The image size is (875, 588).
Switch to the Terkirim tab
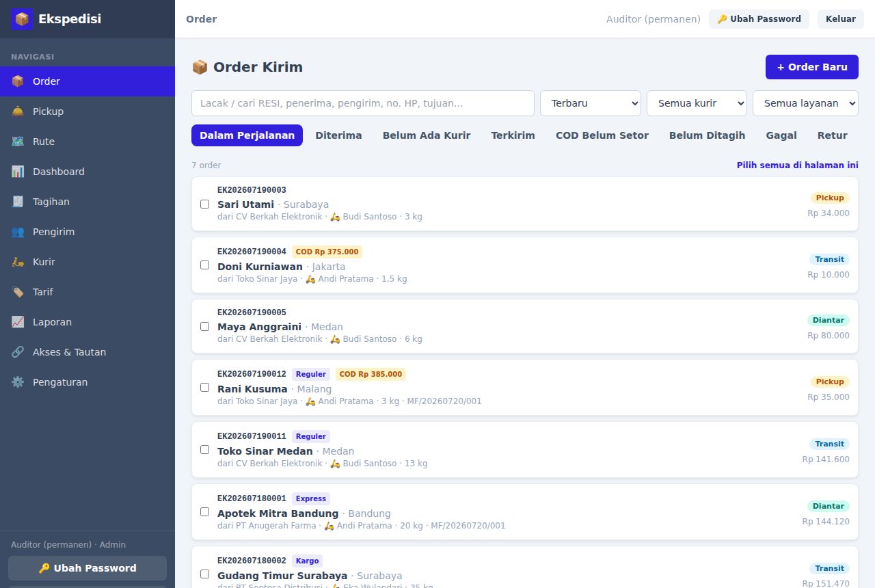[513, 135]
